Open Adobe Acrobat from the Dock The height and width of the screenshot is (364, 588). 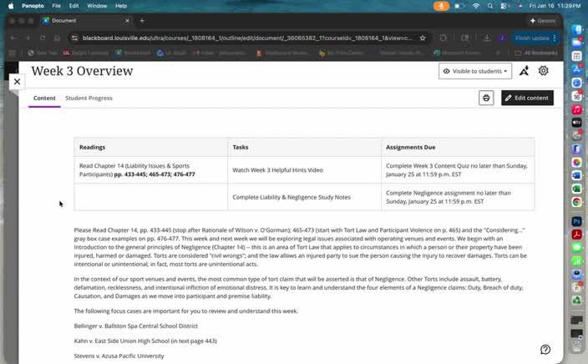(576, 235)
